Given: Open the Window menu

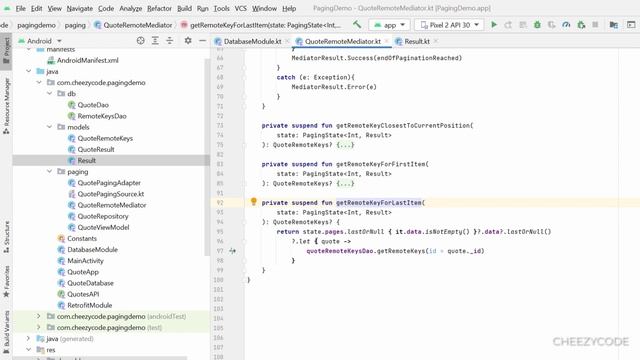Looking at the screenshot, I should (x=264, y=8).
